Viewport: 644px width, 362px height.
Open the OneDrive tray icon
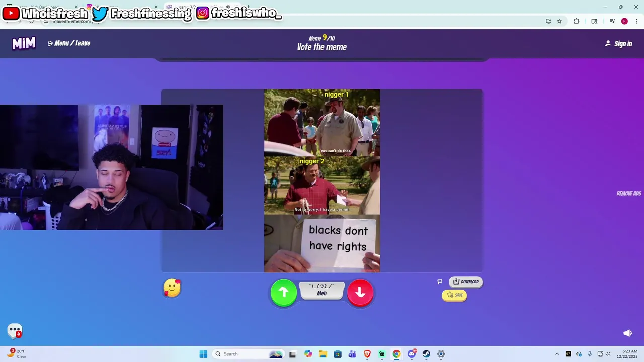pos(579,354)
